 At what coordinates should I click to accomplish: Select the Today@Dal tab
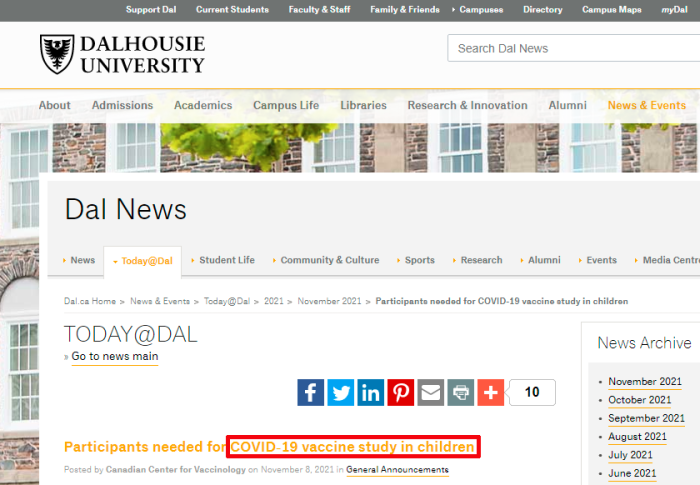click(x=143, y=261)
